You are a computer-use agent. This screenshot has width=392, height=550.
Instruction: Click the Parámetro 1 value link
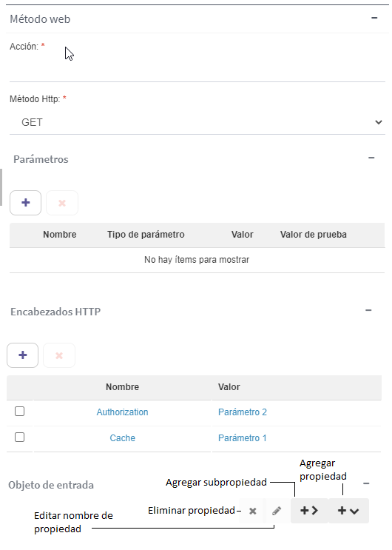tap(243, 438)
